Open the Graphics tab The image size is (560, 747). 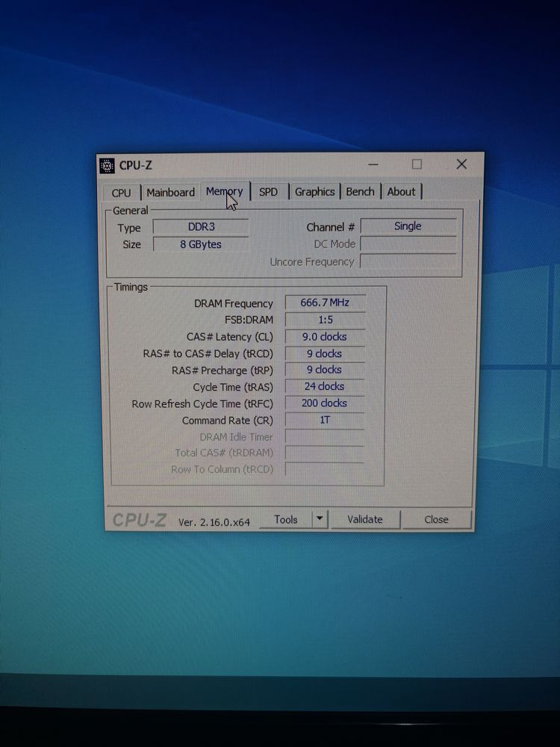click(314, 192)
